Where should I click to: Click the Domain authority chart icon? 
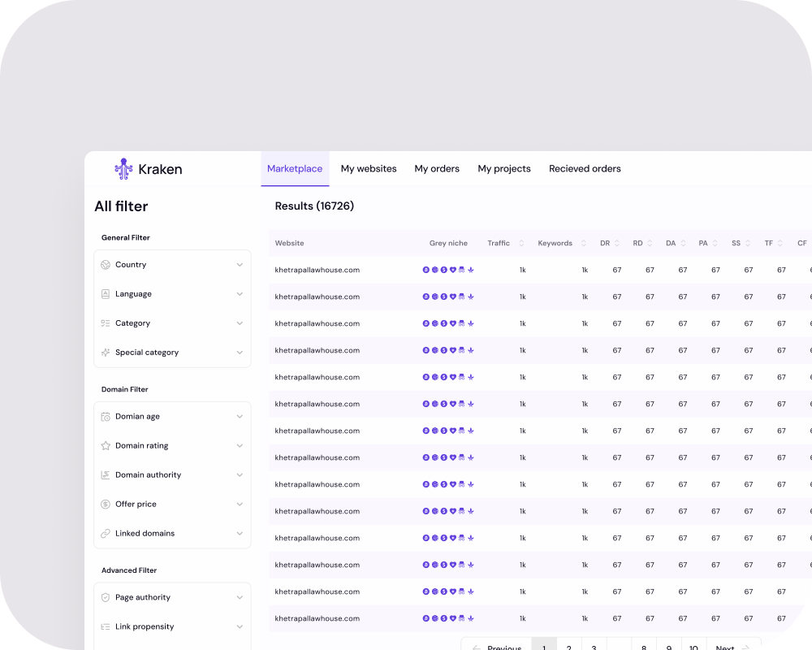[x=106, y=474]
